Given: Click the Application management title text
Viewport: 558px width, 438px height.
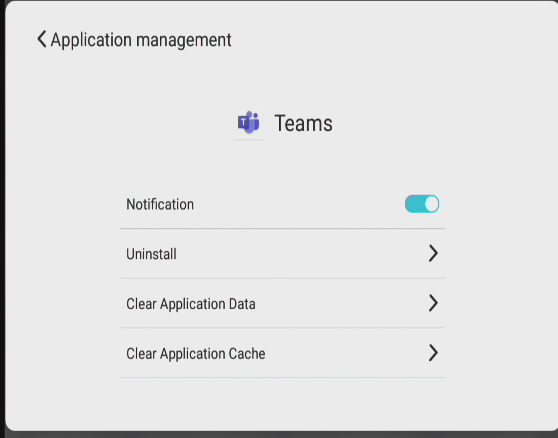Looking at the screenshot, I should point(141,40).
